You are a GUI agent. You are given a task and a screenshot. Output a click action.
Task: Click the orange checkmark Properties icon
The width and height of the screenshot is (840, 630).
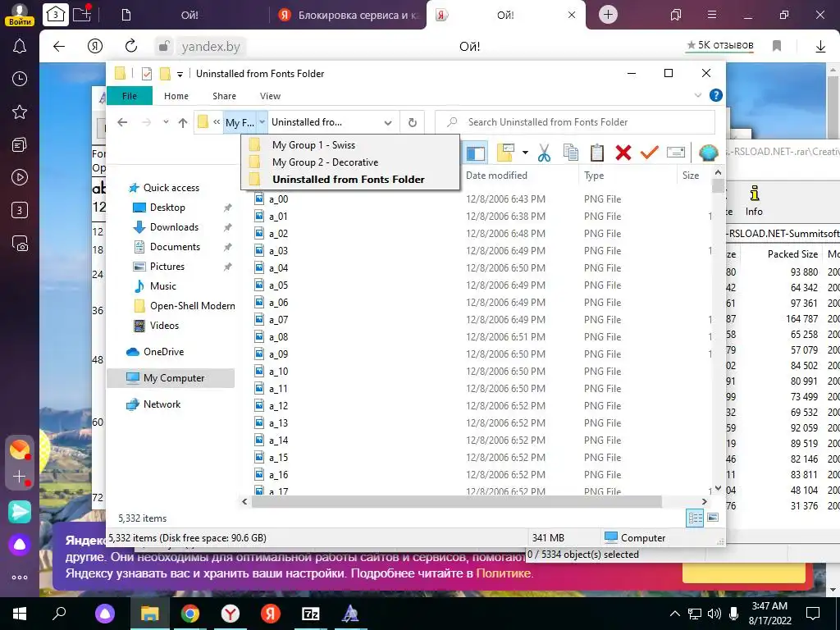650,153
